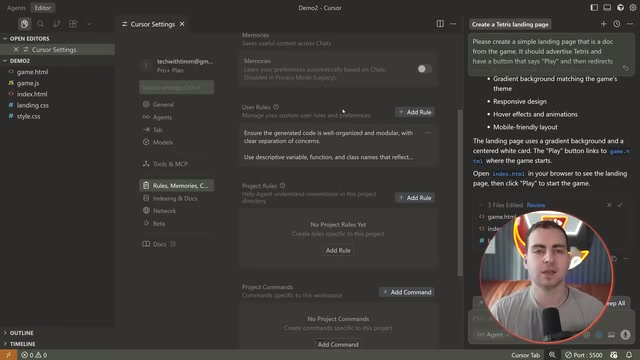
Task: Show errors and warnings count
Action: point(34,355)
